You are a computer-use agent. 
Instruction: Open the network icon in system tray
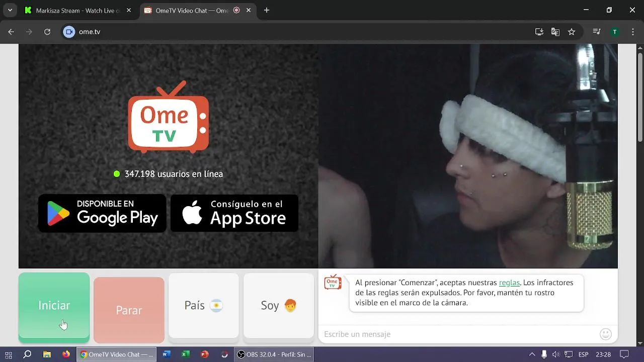569,354
